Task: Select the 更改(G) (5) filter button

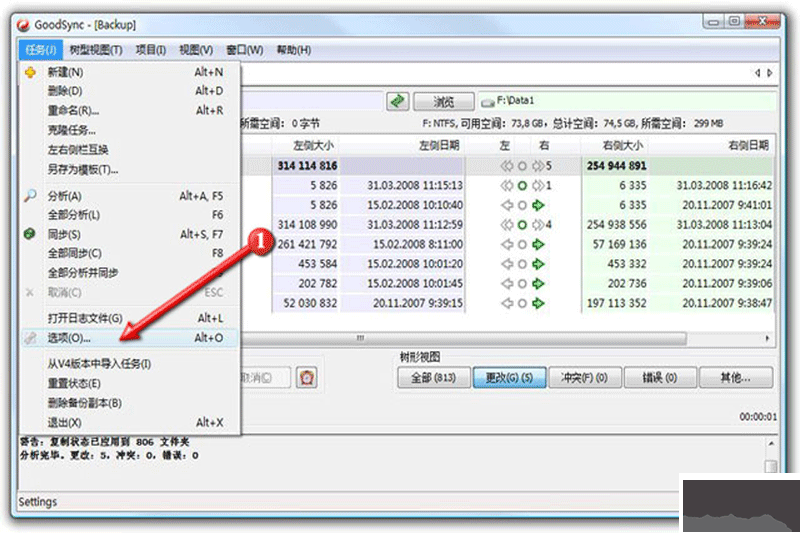Action: pos(509,378)
